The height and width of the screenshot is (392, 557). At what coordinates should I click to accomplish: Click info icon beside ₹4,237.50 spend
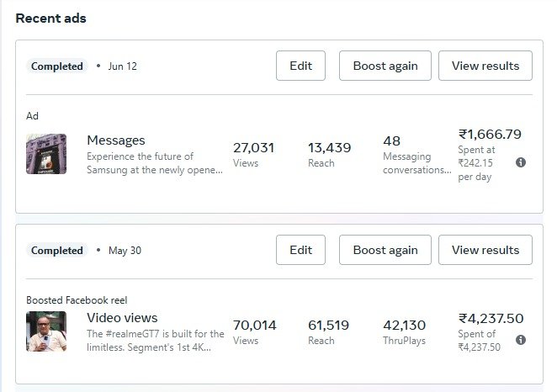click(x=521, y=340)
